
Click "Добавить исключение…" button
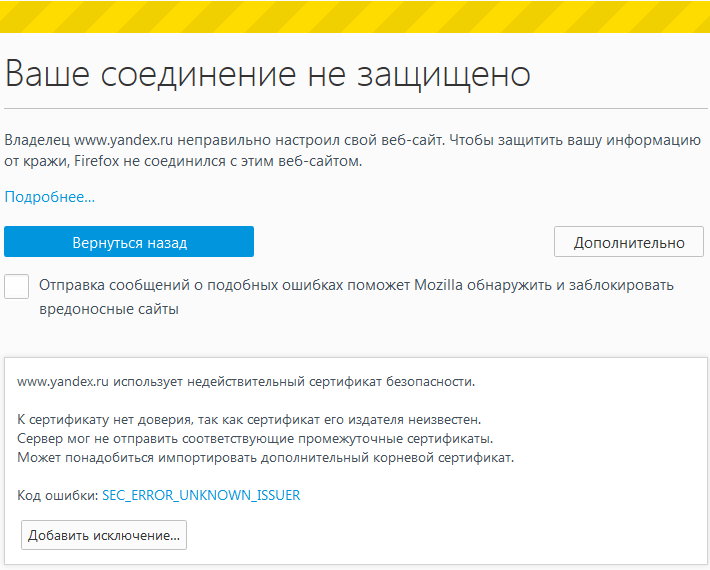(x=104, y=535)
